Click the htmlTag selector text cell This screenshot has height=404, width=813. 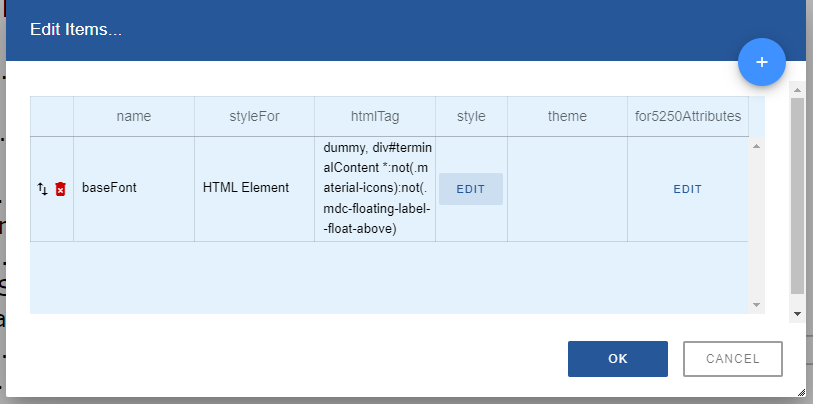click(374, 188)
